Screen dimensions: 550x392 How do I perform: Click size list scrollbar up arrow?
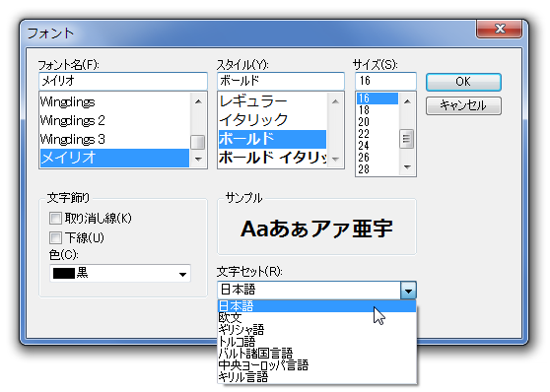pos(407,101)
